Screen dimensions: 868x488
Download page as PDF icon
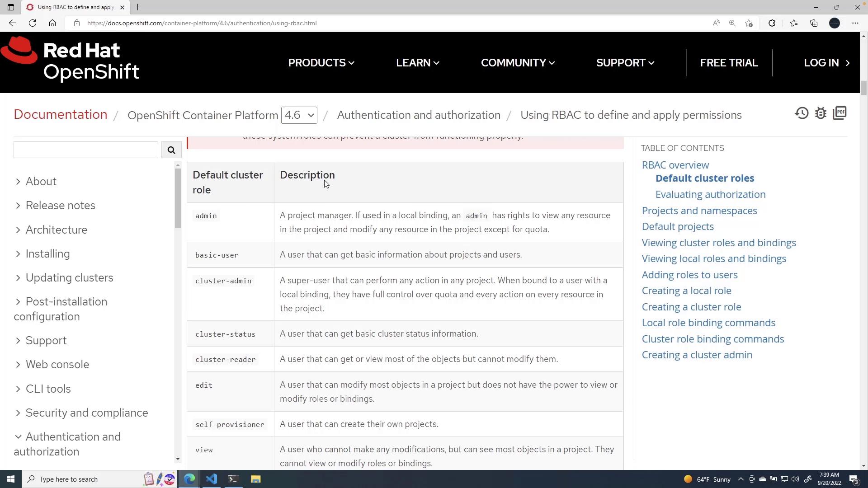(x=840, y=113)
